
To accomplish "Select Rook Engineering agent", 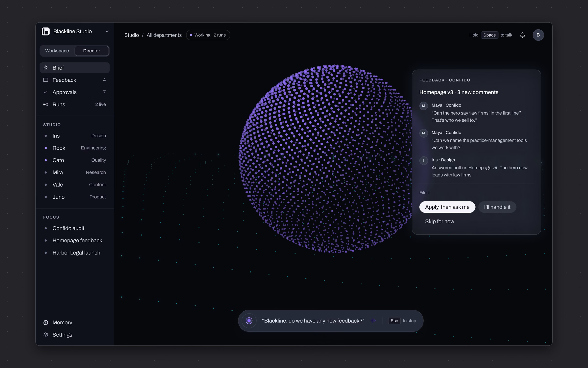I will [x=74, y=148].
